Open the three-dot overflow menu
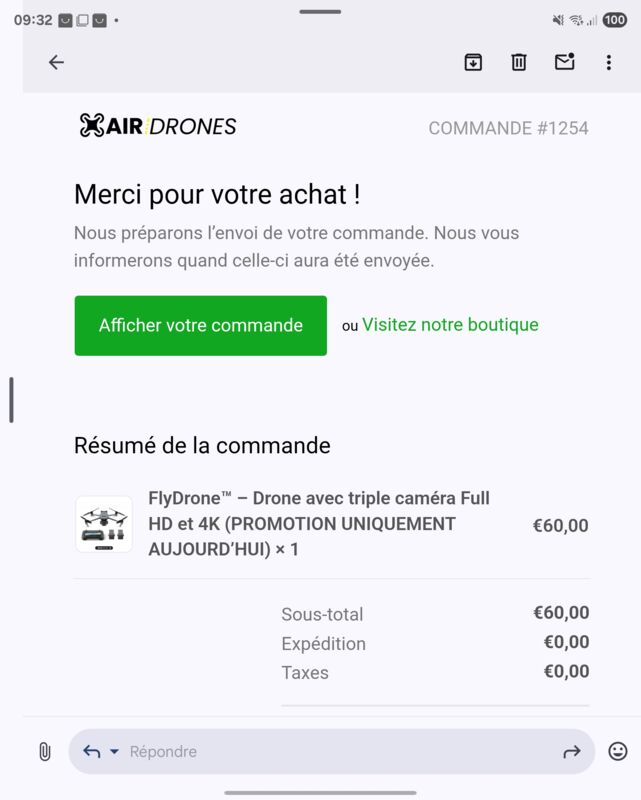The height and width of the screenshot is (800, 641). point(609,62)
